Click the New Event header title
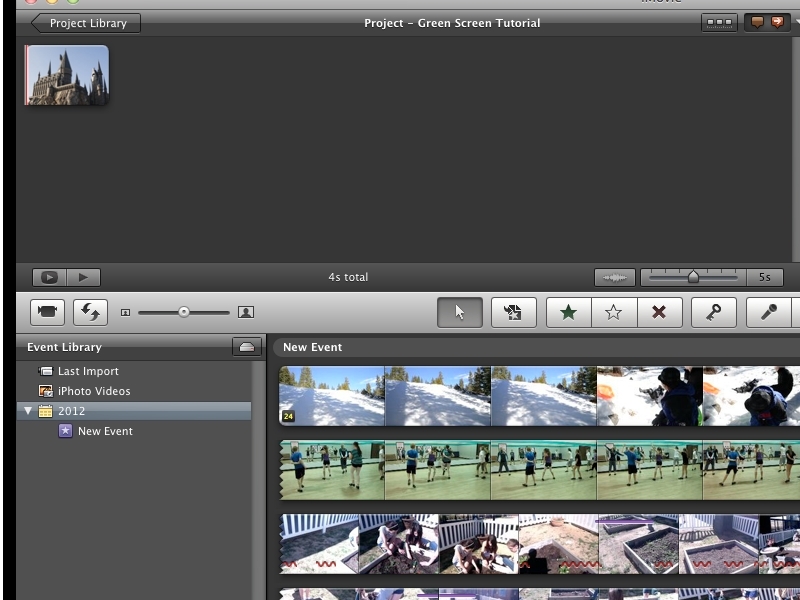 pos(312,347)
